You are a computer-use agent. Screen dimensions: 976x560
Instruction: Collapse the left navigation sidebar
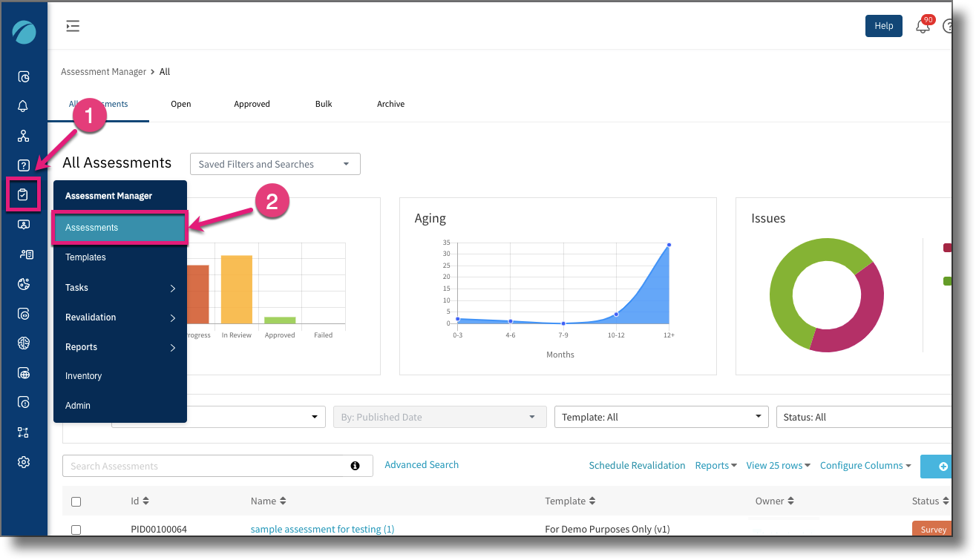coord(72,25)
